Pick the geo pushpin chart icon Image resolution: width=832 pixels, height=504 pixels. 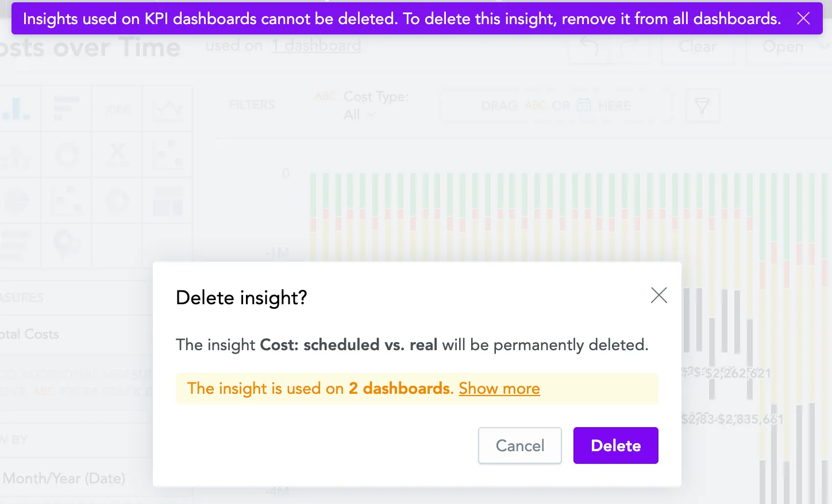66,246
